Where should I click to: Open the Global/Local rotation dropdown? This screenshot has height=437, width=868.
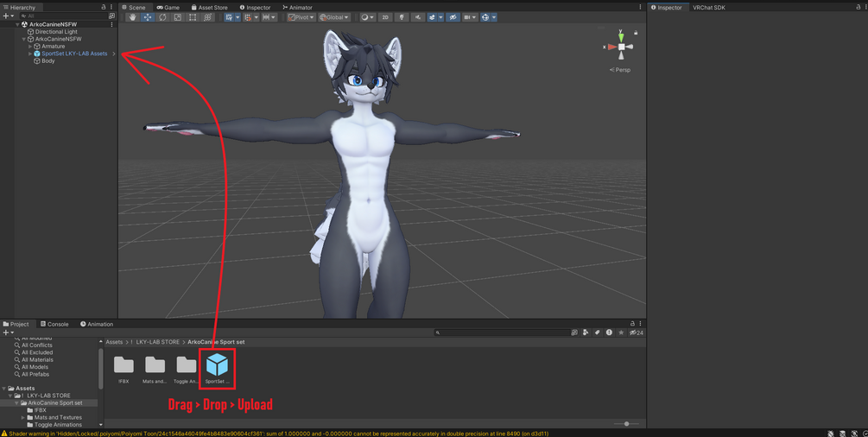333,17
